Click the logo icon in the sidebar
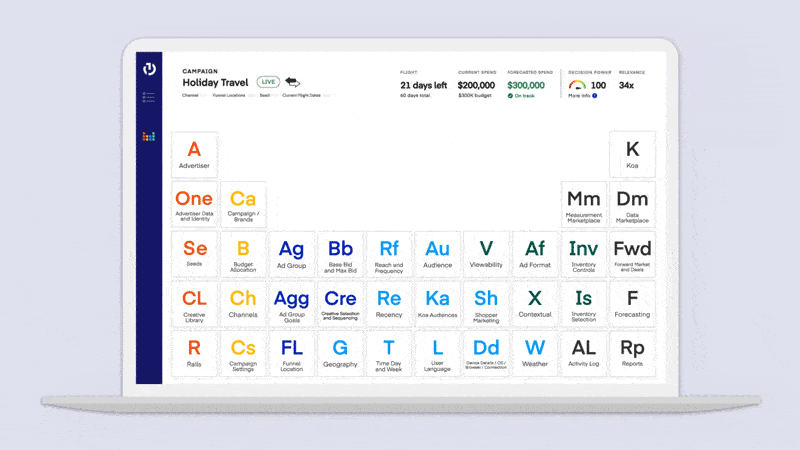Viewport: 800px width, 450px height. 149,69
